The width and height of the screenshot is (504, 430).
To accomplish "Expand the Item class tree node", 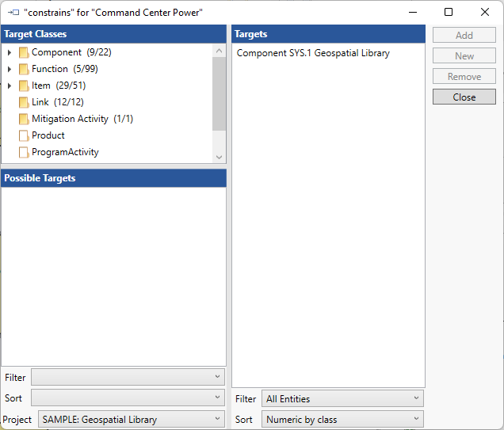I will click(10, 86).
